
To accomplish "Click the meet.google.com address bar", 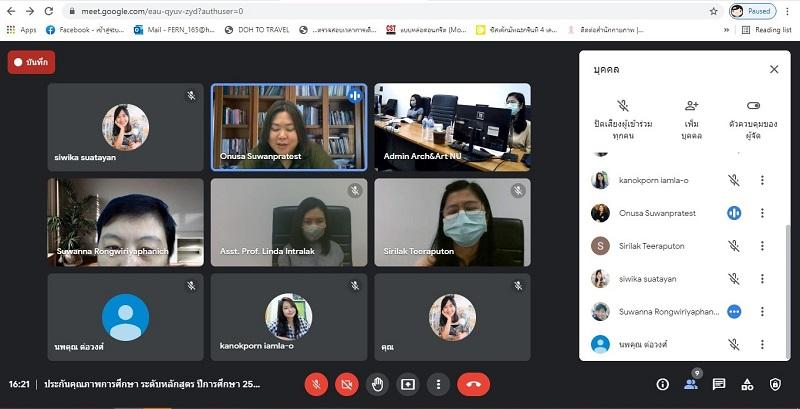I will 388,11.
